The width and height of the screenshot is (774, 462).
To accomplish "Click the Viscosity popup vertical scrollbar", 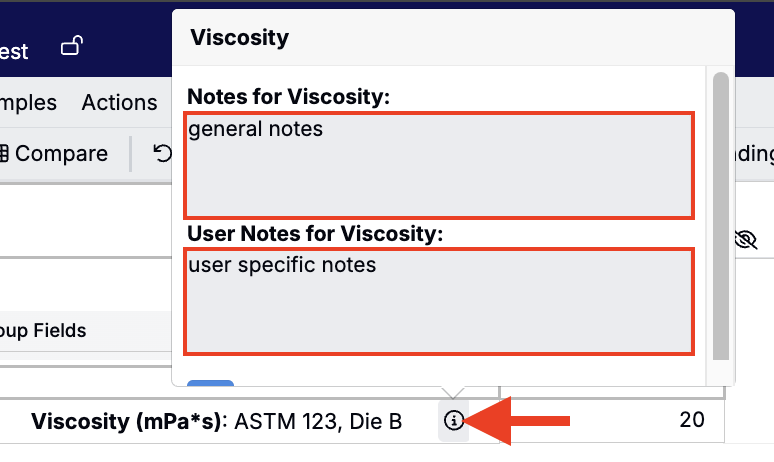I will (719, 215).
